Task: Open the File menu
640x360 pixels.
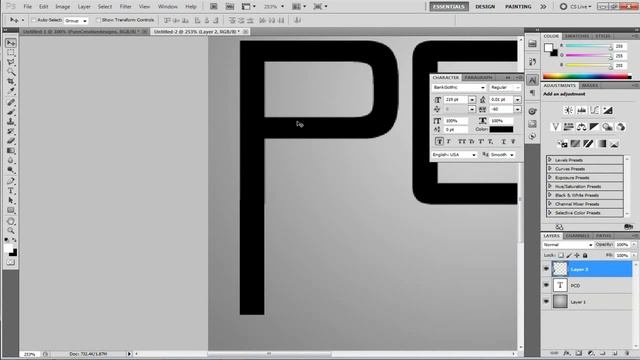Action: click(x=27, y=7)
